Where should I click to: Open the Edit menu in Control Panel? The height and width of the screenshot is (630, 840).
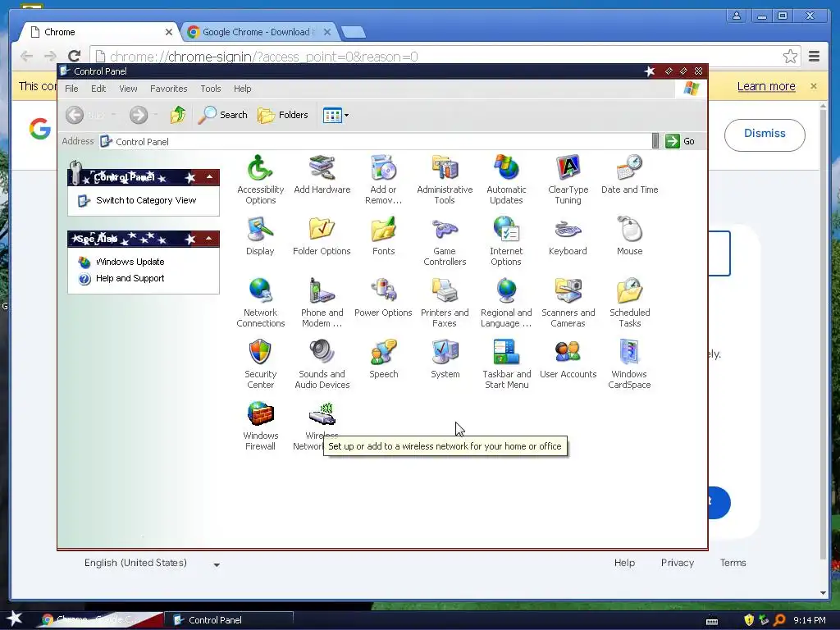[98, 89]
